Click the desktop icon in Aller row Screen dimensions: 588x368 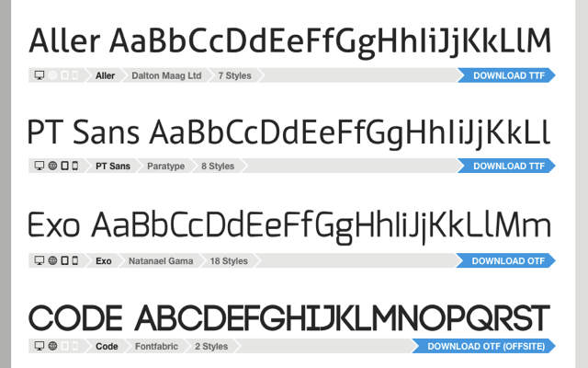[40, 75]
